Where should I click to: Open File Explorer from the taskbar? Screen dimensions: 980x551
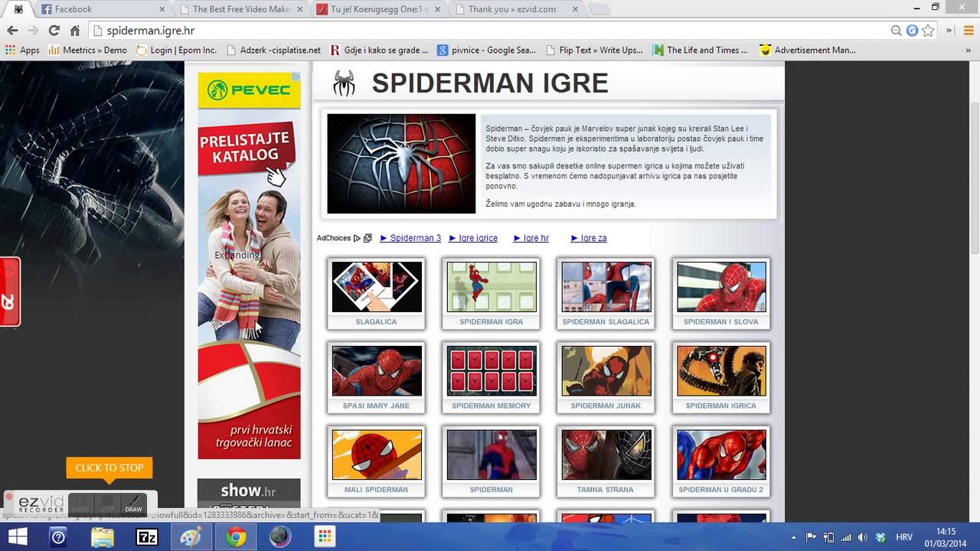point(103,537)
